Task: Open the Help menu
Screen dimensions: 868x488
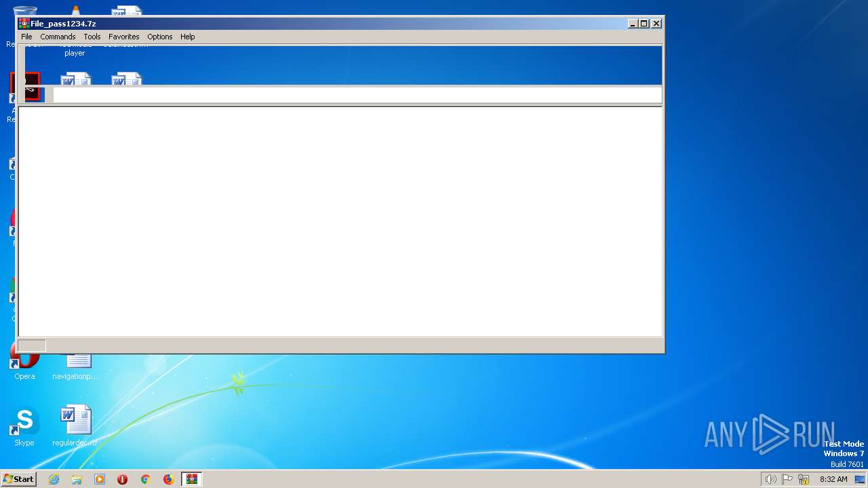Action: [188, 37]
